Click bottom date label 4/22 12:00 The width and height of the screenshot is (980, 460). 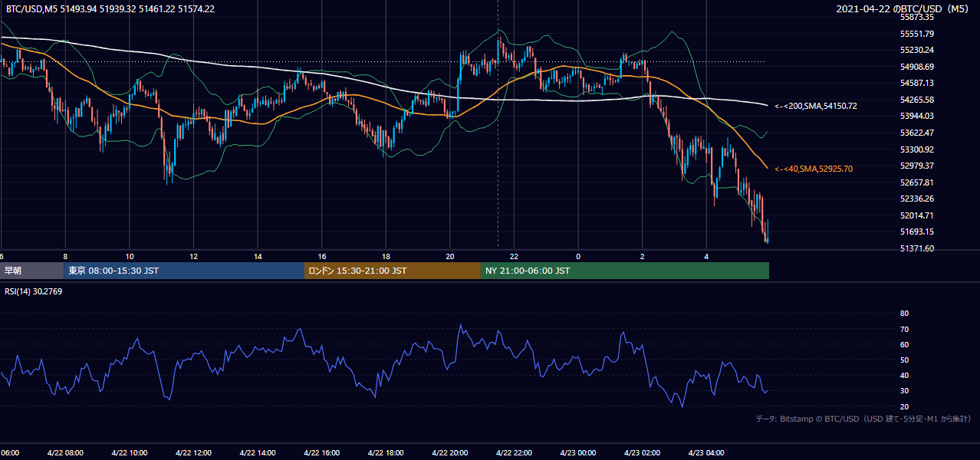coord(192,452)
